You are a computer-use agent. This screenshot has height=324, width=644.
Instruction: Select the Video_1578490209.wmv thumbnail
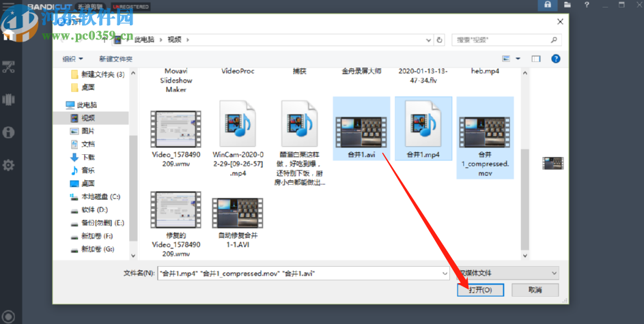[176, 129]
